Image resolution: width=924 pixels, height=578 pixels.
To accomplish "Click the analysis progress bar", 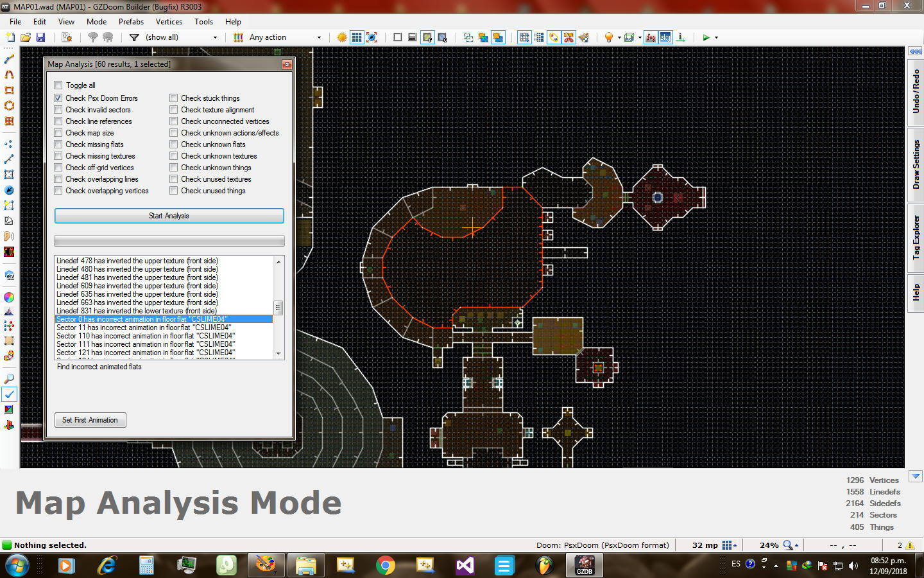I will (169, 241).
